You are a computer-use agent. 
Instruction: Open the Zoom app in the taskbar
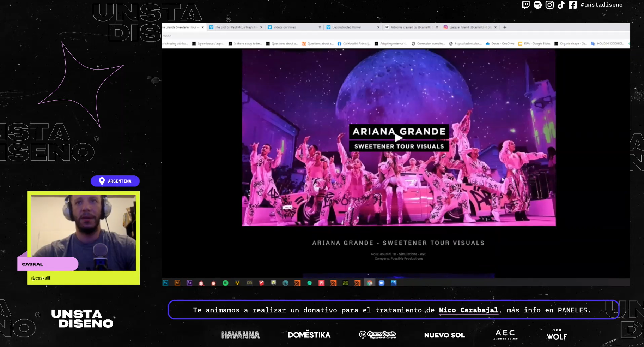(382, 283)
